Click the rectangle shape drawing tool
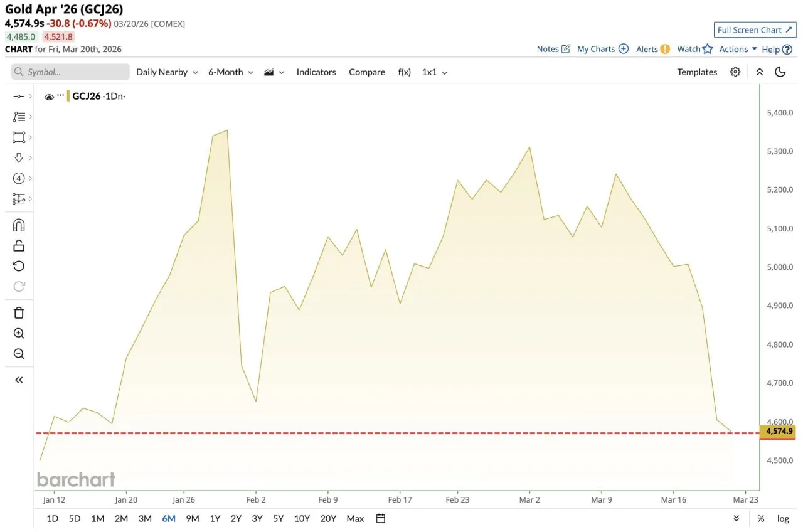Screen dimensions: 803x532 (19, 137)
